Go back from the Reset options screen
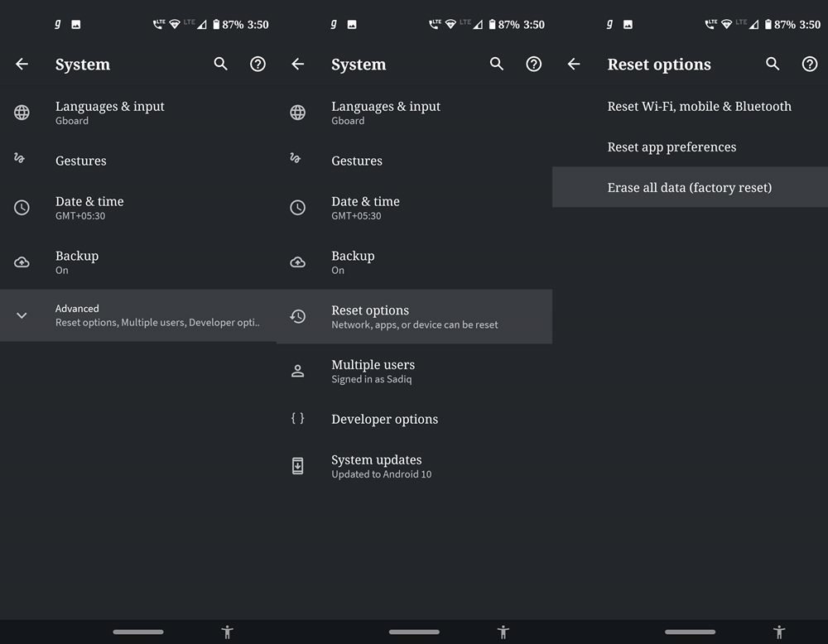The height and width of the screenshot is (644, 828). 574,64
